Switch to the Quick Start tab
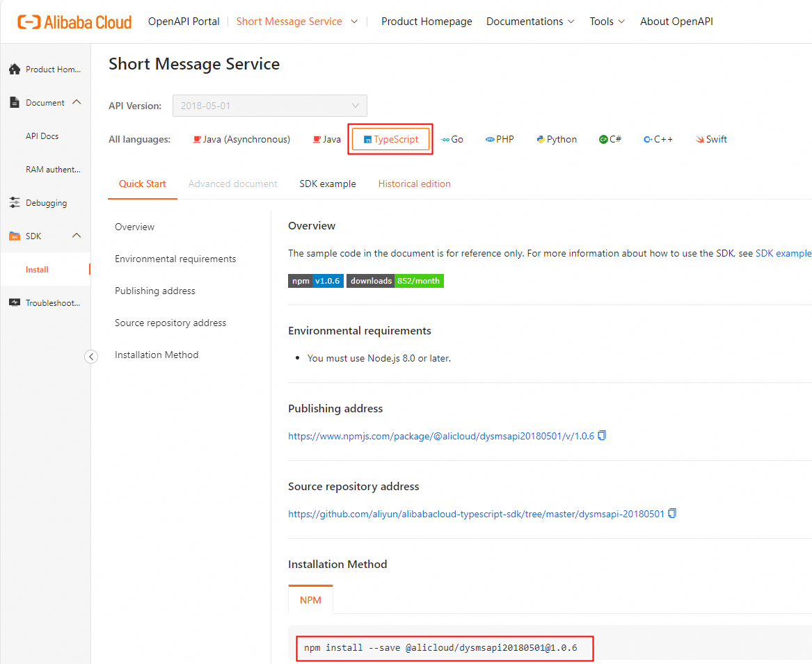812x664 pixels. point(143,184)
